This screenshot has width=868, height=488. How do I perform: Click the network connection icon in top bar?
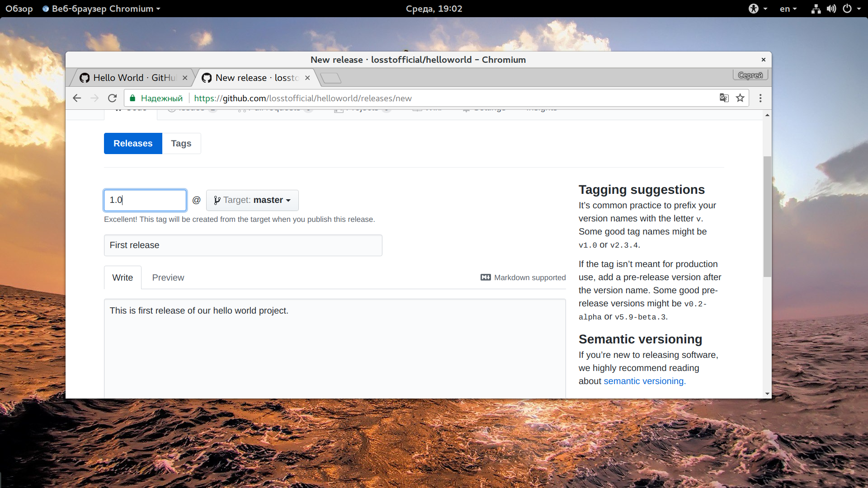816,9
